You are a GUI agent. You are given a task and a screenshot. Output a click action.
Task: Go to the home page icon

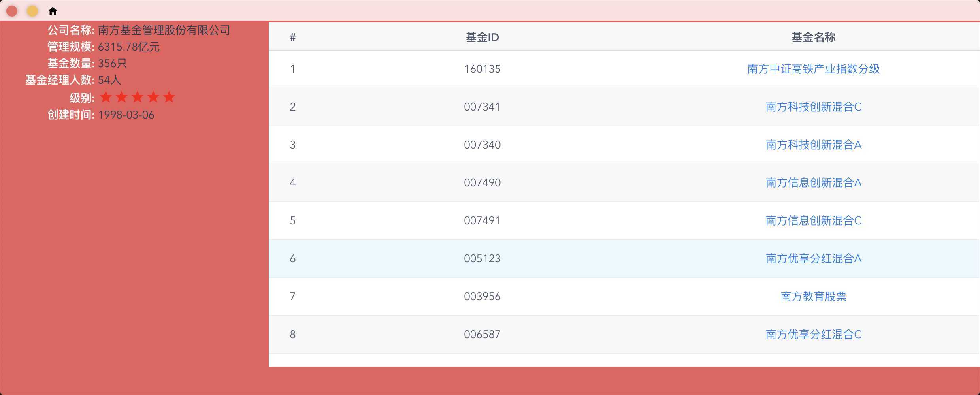53,11
